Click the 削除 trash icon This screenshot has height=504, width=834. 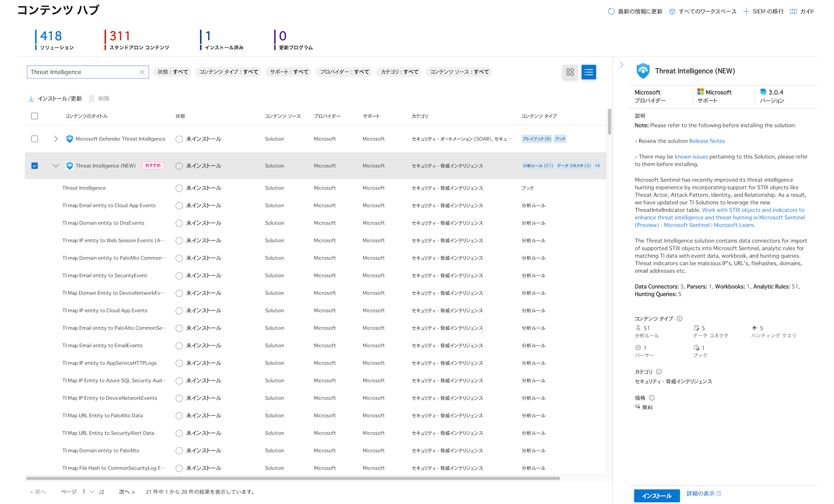[x=91, y=99]
